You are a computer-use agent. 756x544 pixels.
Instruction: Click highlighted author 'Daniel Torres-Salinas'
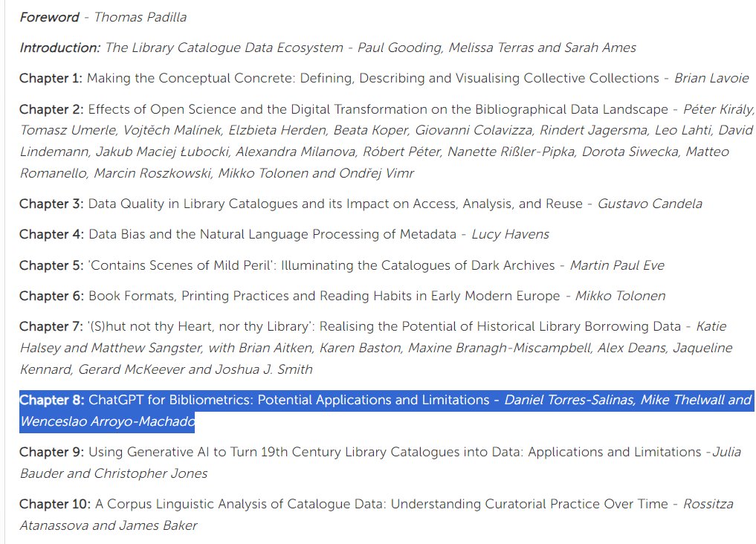(570, 400)
